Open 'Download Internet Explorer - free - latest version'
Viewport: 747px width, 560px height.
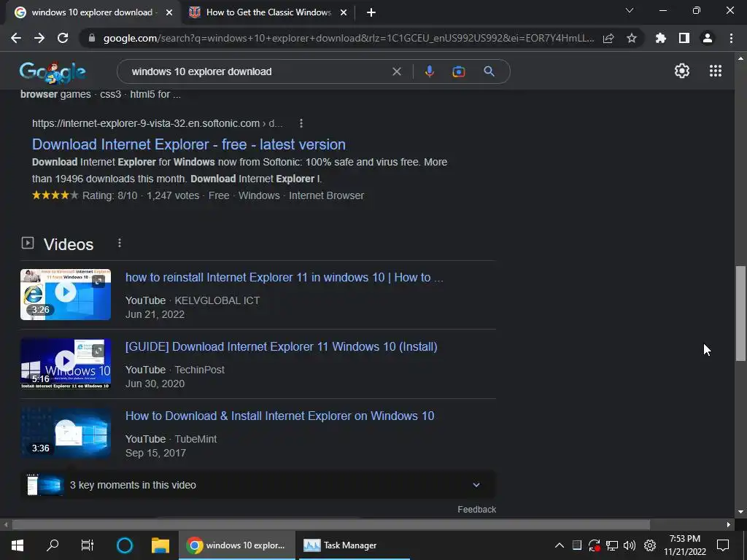(x=189, y=144)
